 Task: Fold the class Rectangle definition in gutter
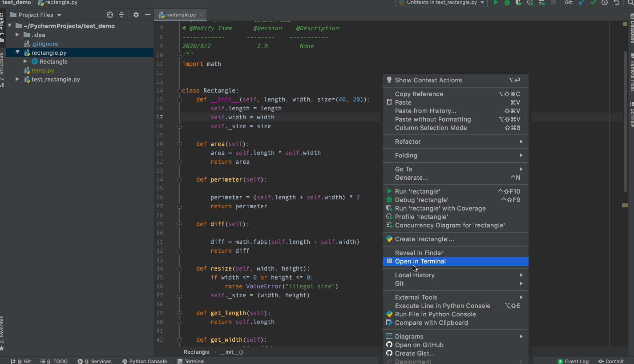click(179, 90)
